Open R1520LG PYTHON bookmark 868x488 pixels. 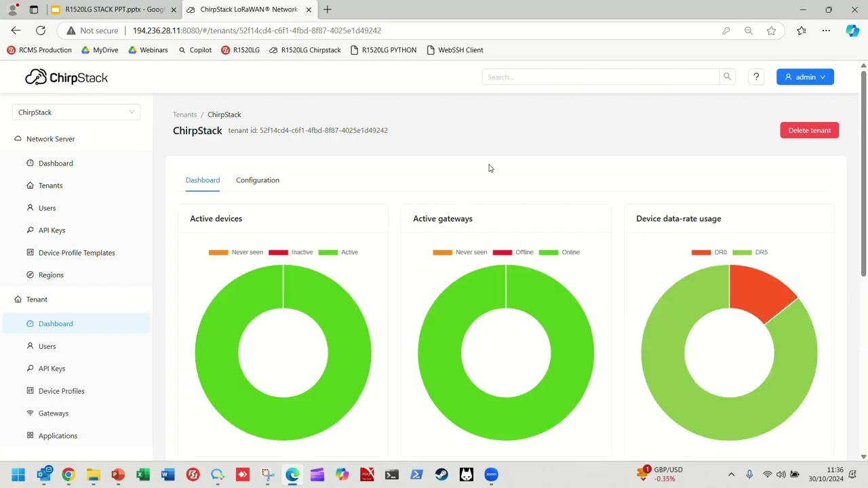[383, 50]
